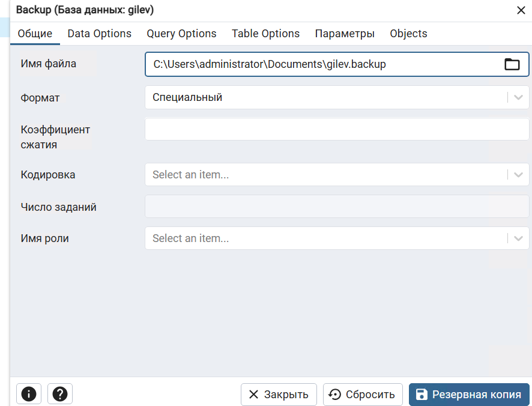Image resolution: width=532 pixels, height=406 pixels.
Task: Go to the Table Options tab
Action: [265, 34]
